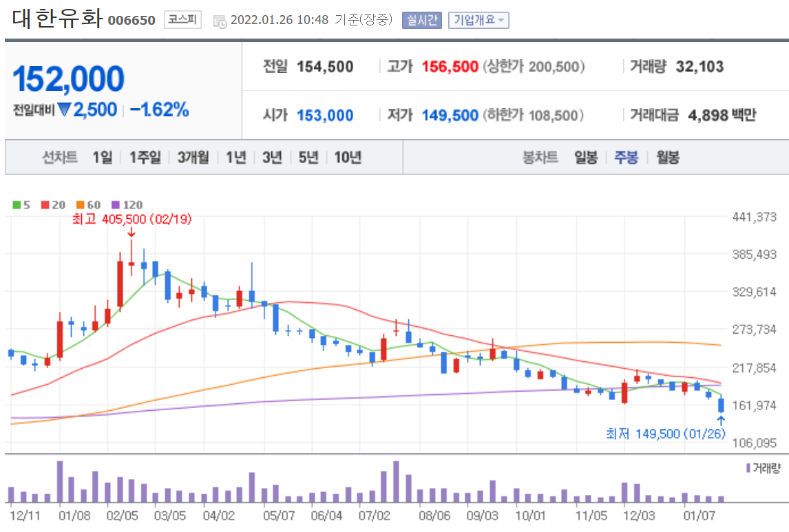Select the 10년 line chart tab
Screen dimensions: 789x532
coord(348,158)
